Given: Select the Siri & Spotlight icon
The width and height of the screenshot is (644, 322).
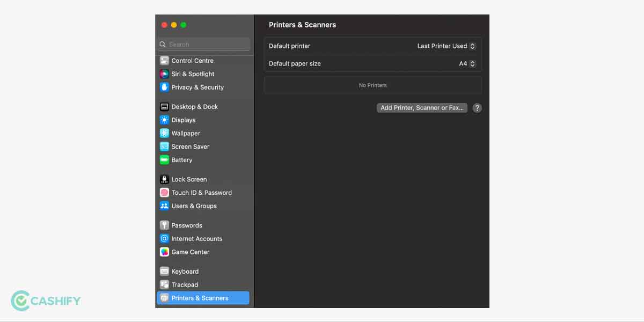Looking at the screenshot, I should tap(164, 74).
